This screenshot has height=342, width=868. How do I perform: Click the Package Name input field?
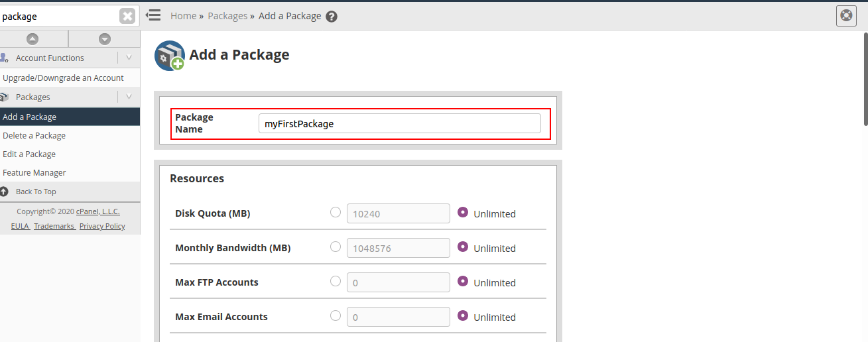400,123
